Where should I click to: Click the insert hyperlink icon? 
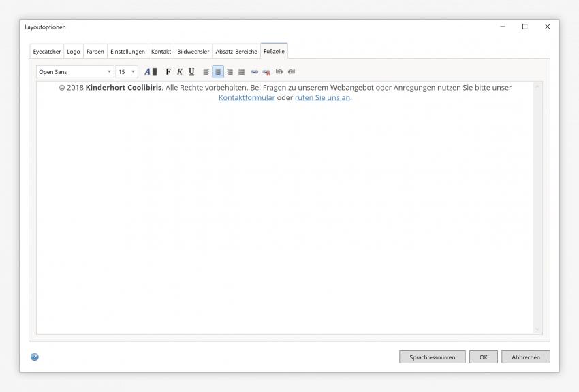[254, 71]
